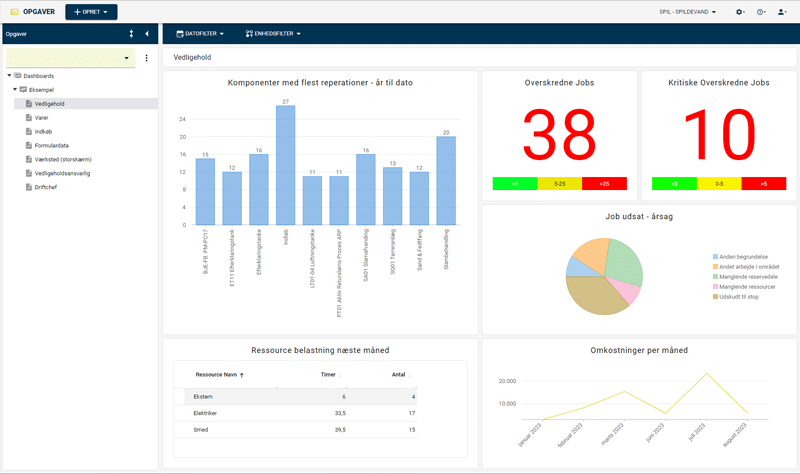Click the green <5 range segment
Image resolution: width=800 pixels, height=474 pixels.
point(515,184)
